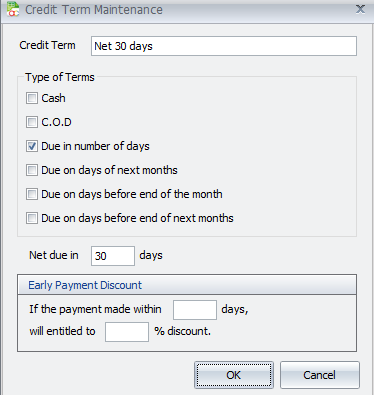Click the application icon in title bar
This screenshot has width=374, height=395.
click(13, 9)
